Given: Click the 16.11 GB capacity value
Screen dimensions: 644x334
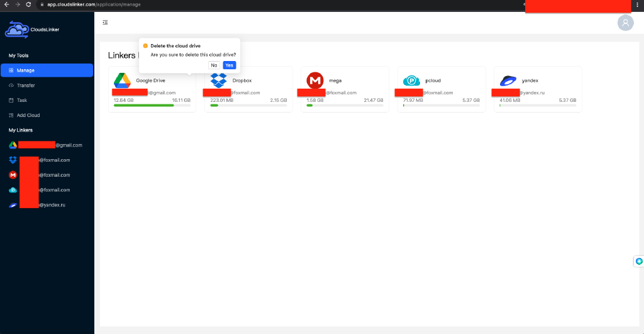Looking at the screenshot, I should pos(181,100).
